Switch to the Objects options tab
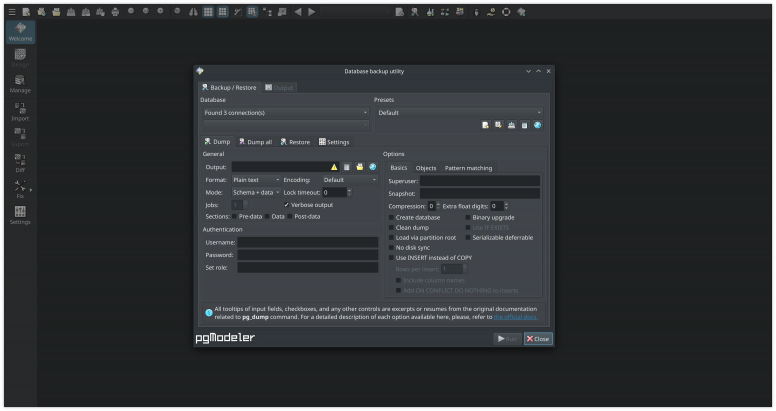 point(426,168)
